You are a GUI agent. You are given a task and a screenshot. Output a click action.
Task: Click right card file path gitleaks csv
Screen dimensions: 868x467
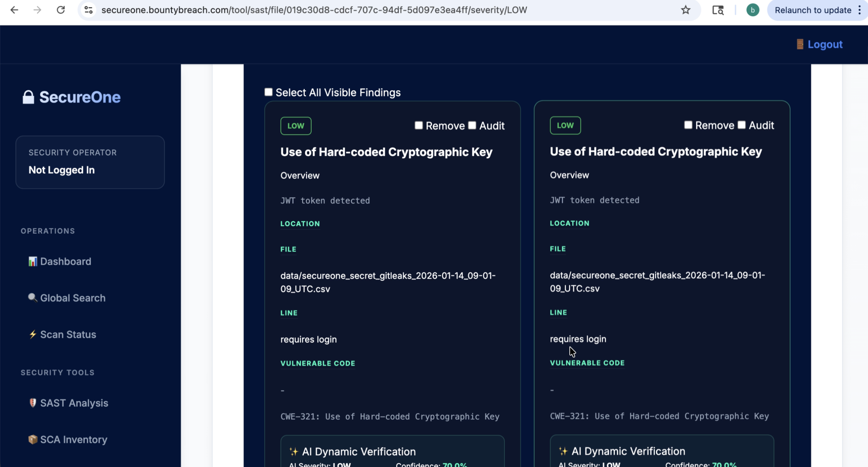click(x=657, y=282)
